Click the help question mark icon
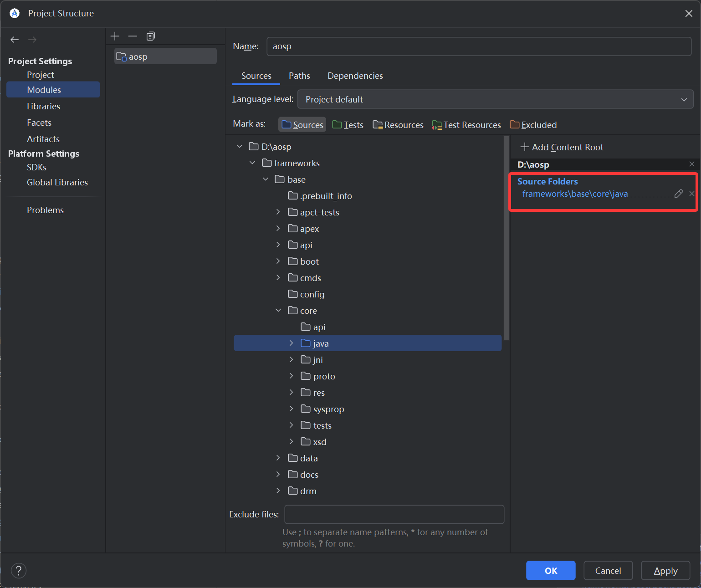Viewport: 701px width, 588px height. pyautogui.click(x=19, y=570)
